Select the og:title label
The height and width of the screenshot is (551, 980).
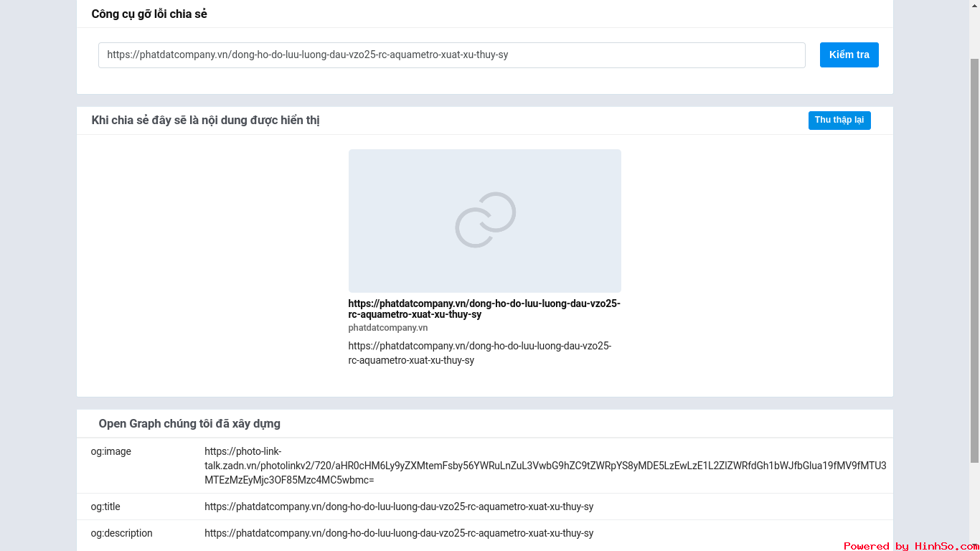(x=105, y=507)
